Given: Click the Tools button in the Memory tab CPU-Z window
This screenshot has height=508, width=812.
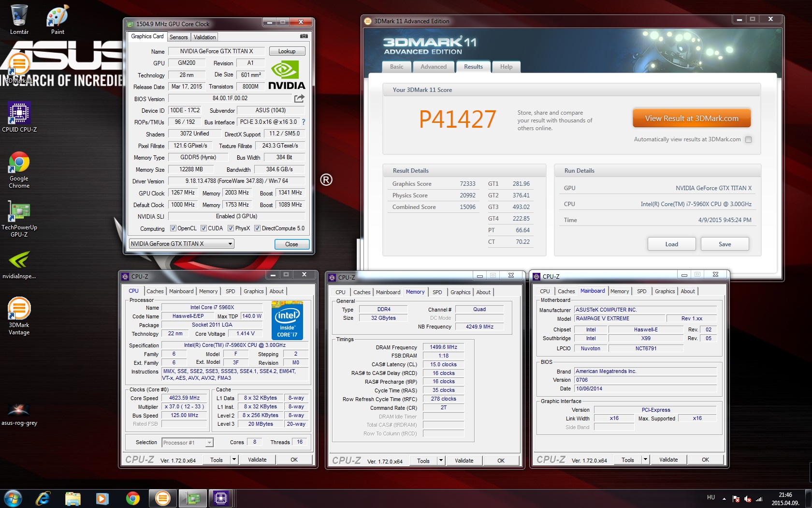Looking at the screenshot, I should point(423,461).
